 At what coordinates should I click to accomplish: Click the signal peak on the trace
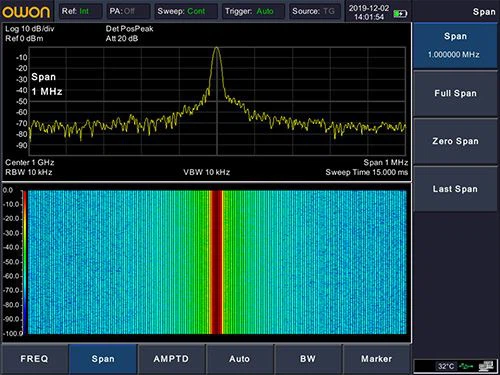pyautogui.click(x=217, y=49)
